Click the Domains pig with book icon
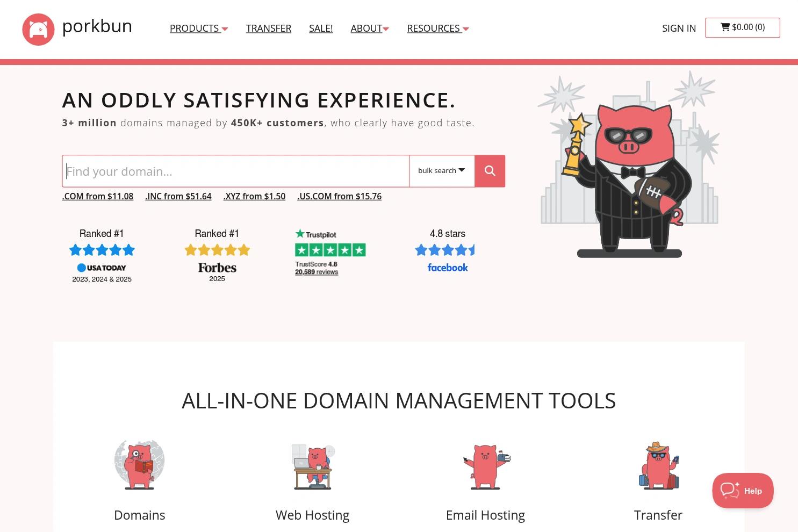 pos(139,465)
